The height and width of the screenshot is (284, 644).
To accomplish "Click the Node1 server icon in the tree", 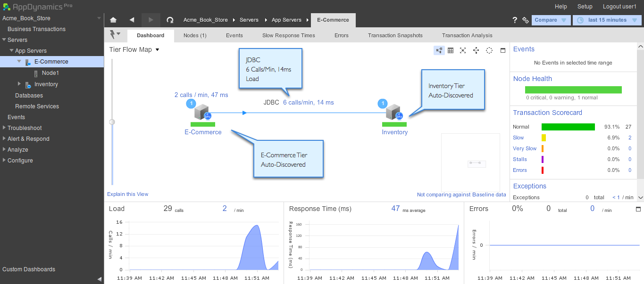I will 36,73.
